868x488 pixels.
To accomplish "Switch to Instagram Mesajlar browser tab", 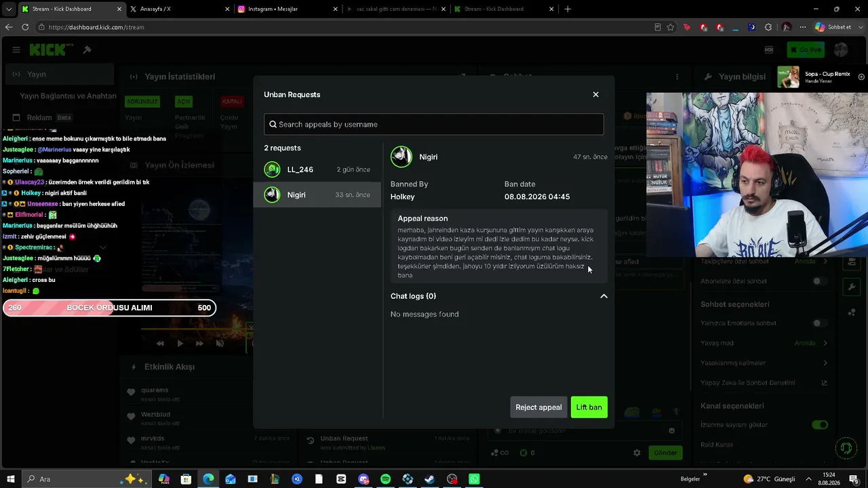I will point(286,9).
